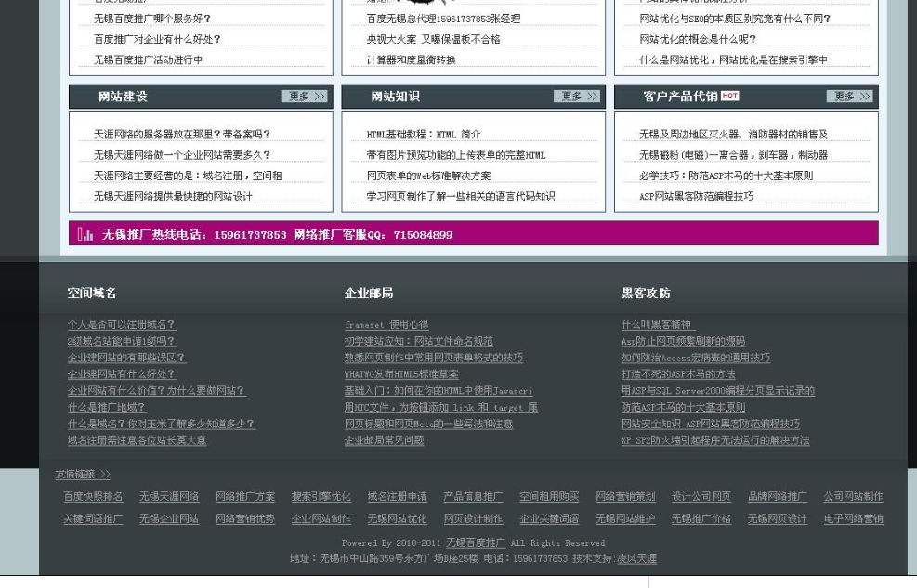Open article 计算器和度量衡转换
This screenshot has width=917, height=588.
(412, 59)
